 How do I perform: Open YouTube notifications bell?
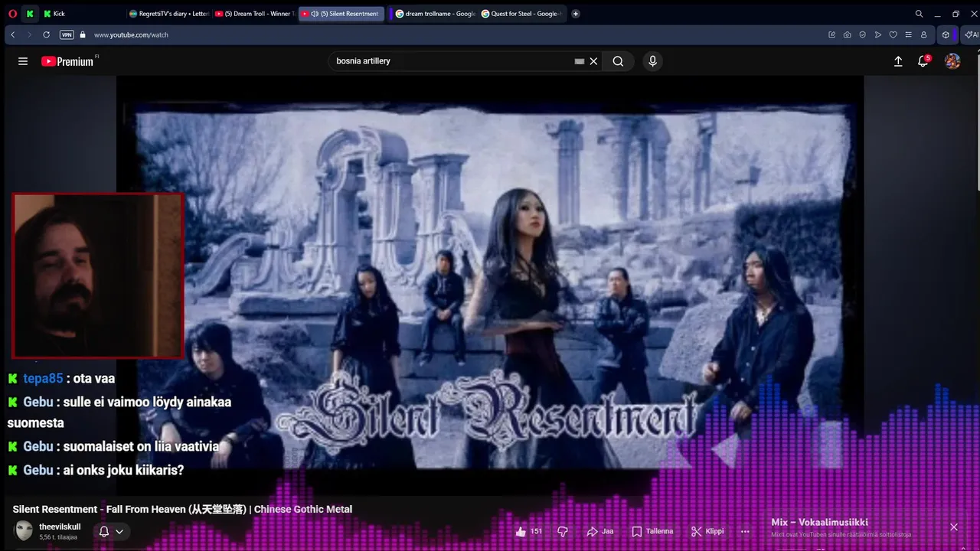pos(923,61)
